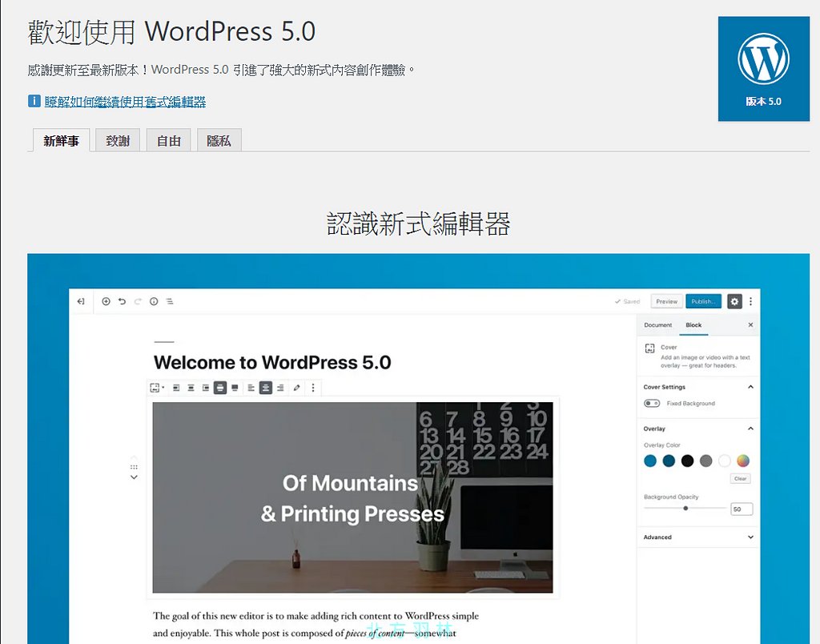Click the block drag handle dots
Image resolution: width=820 pixels, height=644 pixels.
coord(134,467)
